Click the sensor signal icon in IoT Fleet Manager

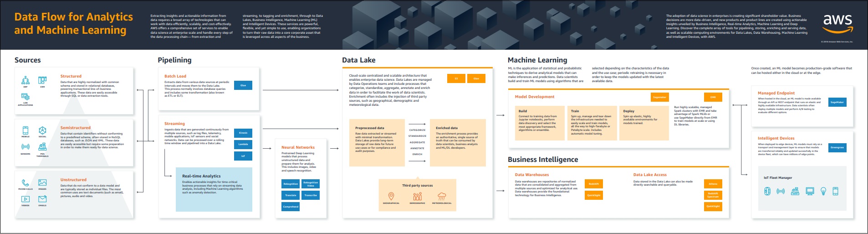pyautogui.click(x=781, y=191)
